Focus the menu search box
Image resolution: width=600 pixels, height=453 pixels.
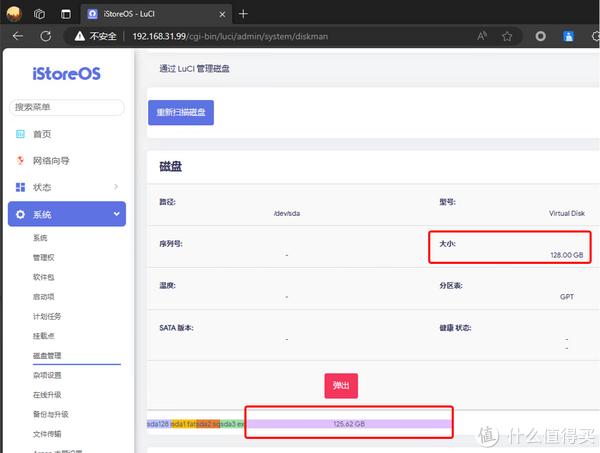coord(67,107)
